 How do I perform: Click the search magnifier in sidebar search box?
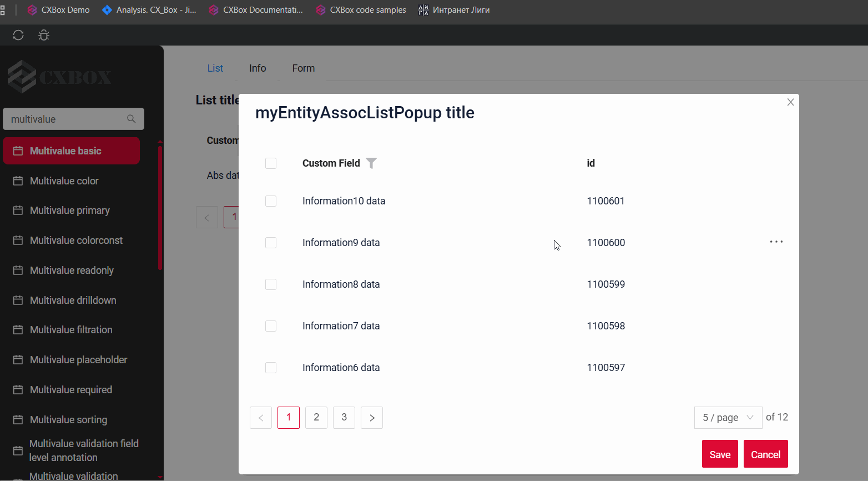tap(131, 119)
